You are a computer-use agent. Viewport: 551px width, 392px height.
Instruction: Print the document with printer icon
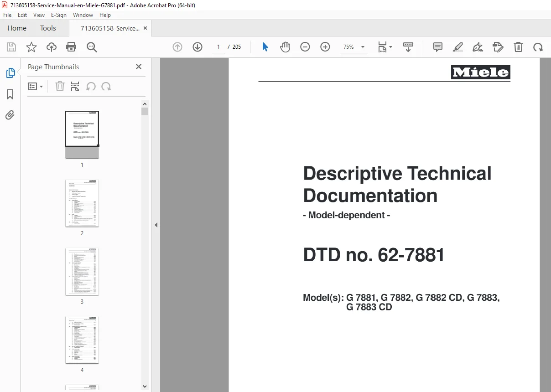tap(71, 47)
